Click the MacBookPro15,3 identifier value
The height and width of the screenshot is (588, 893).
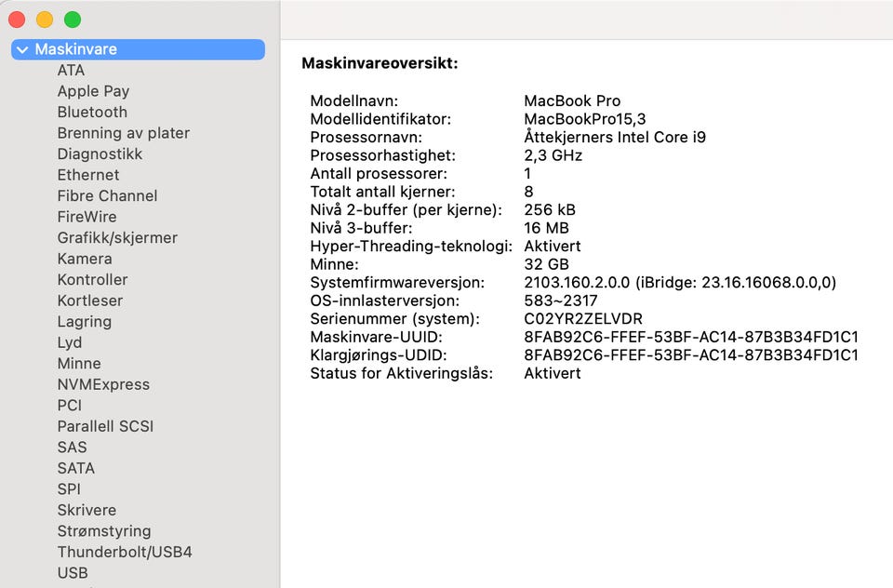tap(585, 119)
